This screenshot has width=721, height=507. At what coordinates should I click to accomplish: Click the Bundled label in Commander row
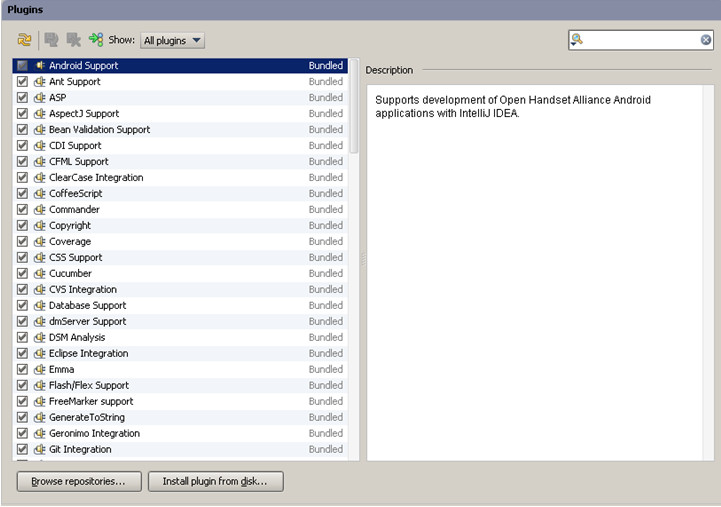coord(326,210)
